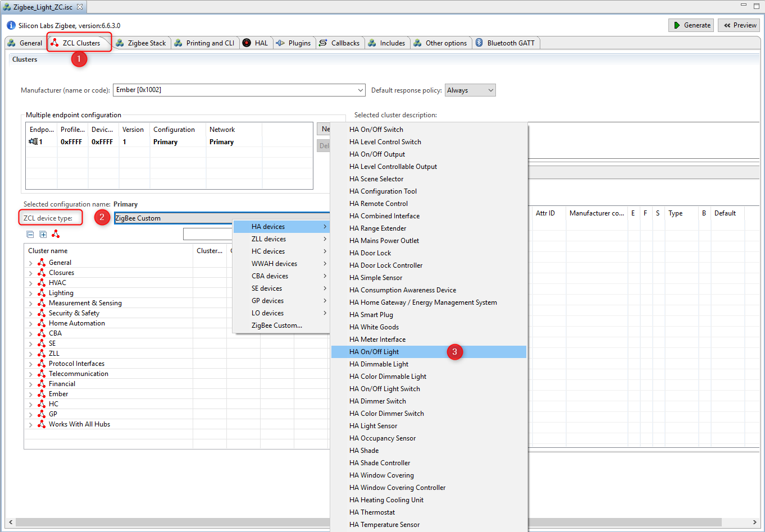Expand the Measurement & Sensing group

coord(31,303)
